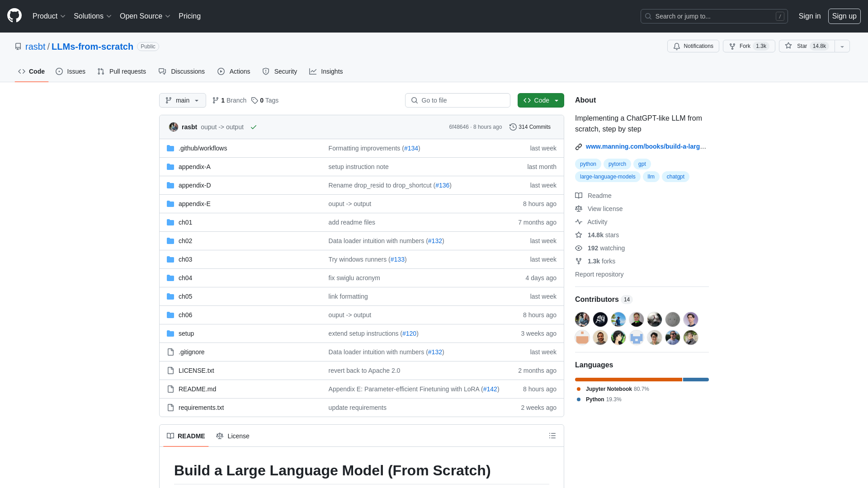Click the Notifications bell button
The height and width of the screenshot is (488, 868).
coord(693,46)
